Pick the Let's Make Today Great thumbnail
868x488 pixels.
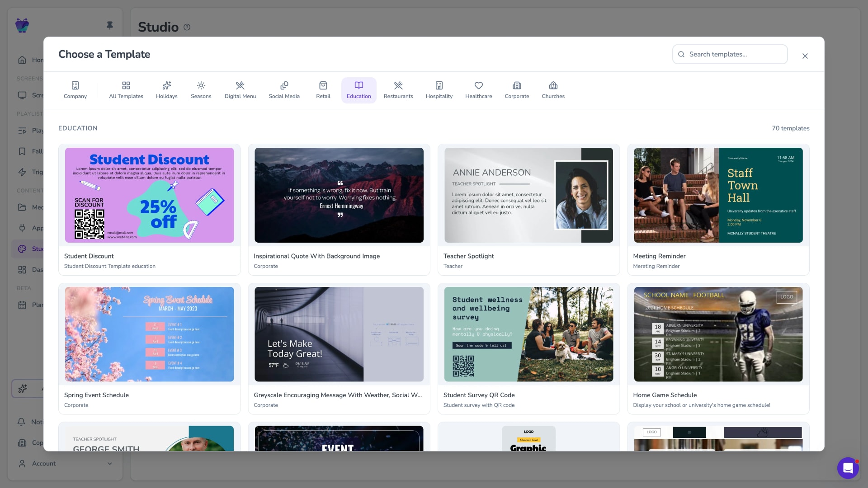[339, 334]
